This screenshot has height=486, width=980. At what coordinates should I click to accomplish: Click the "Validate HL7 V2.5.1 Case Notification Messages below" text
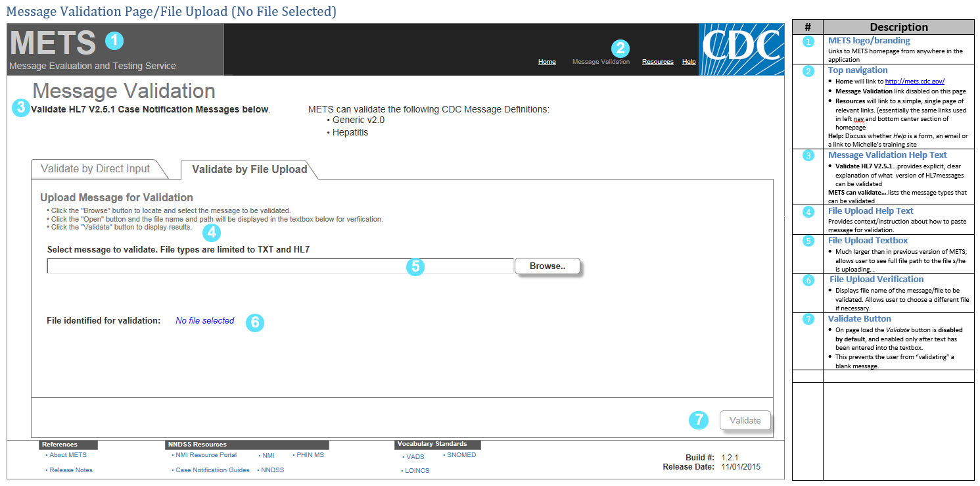click(151, 110)
